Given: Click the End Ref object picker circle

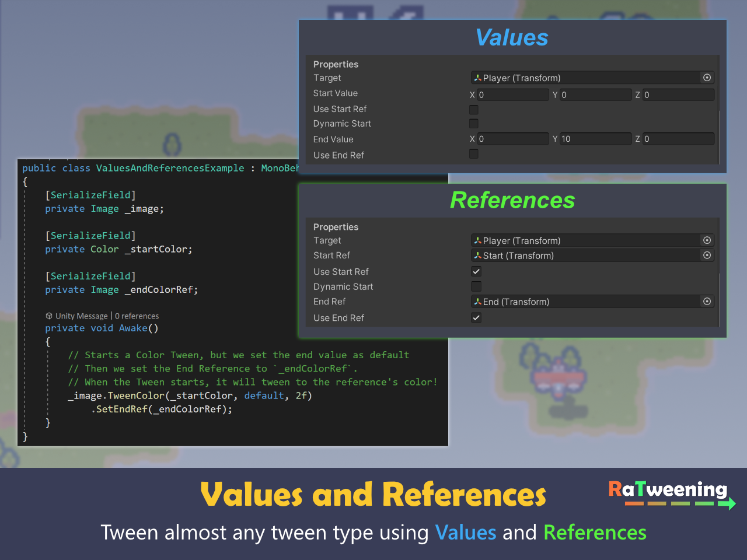Looking at the screenshot, I should (707, 302).
